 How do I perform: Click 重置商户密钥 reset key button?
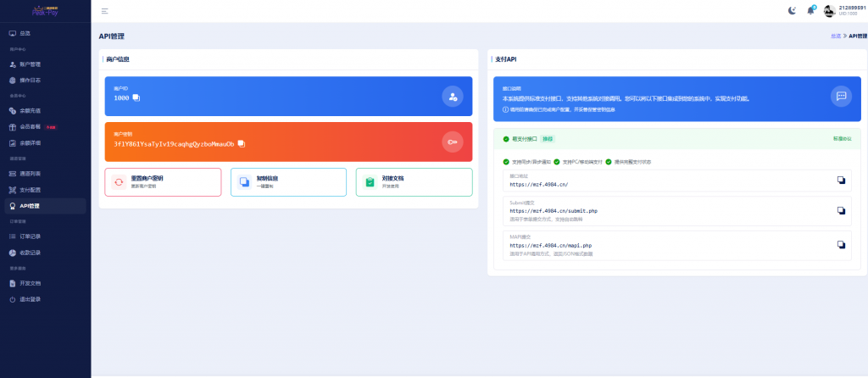(163, 182)
